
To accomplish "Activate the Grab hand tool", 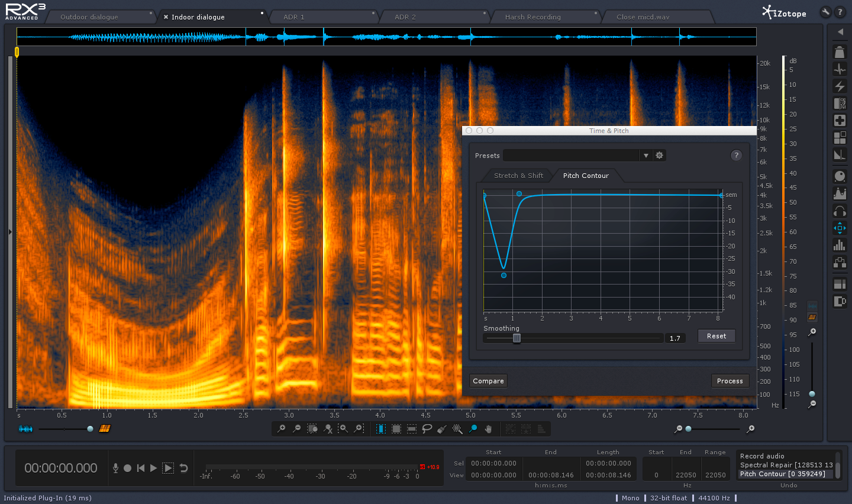I will [x=488, y=429].
